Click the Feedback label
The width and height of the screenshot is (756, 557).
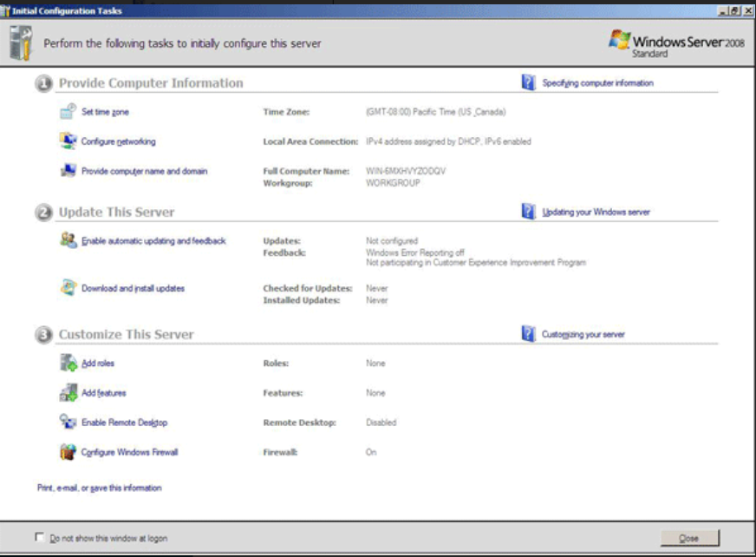pos(284,252)
